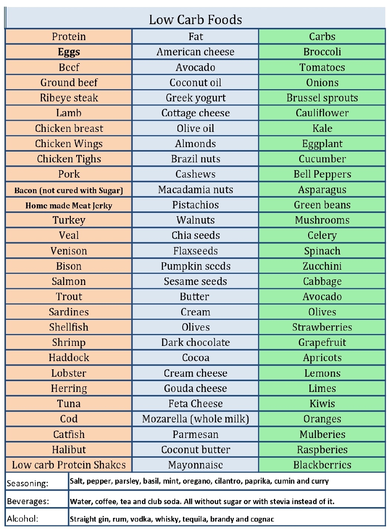The width and height of the screenshot is (392, 532).
Task: Select the Dark chocolate cell
Action: pos(195,342)
